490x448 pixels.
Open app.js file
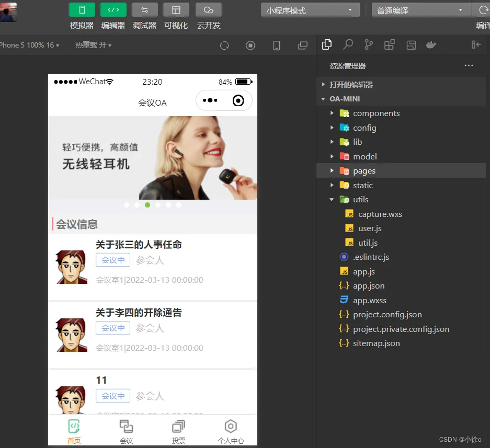click(401, 271)
